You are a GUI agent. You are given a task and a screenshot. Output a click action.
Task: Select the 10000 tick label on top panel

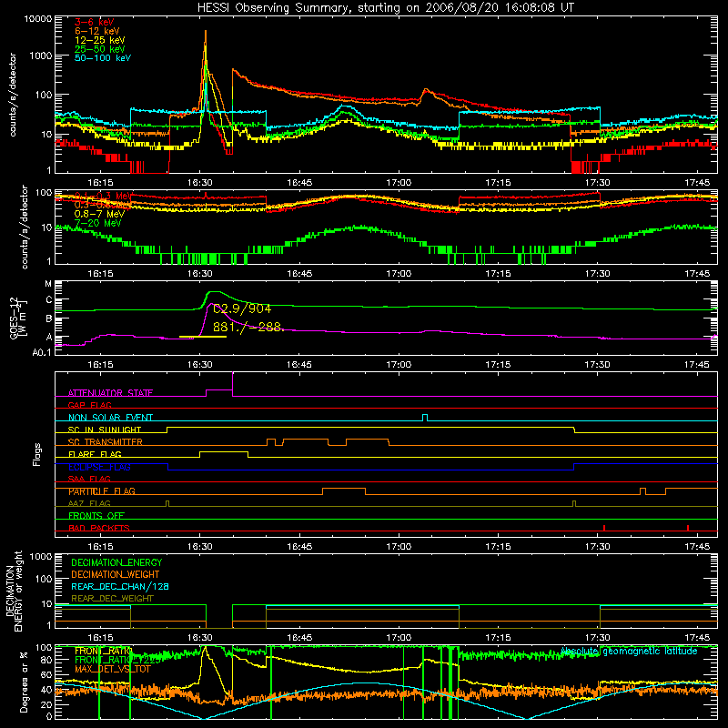38,19
